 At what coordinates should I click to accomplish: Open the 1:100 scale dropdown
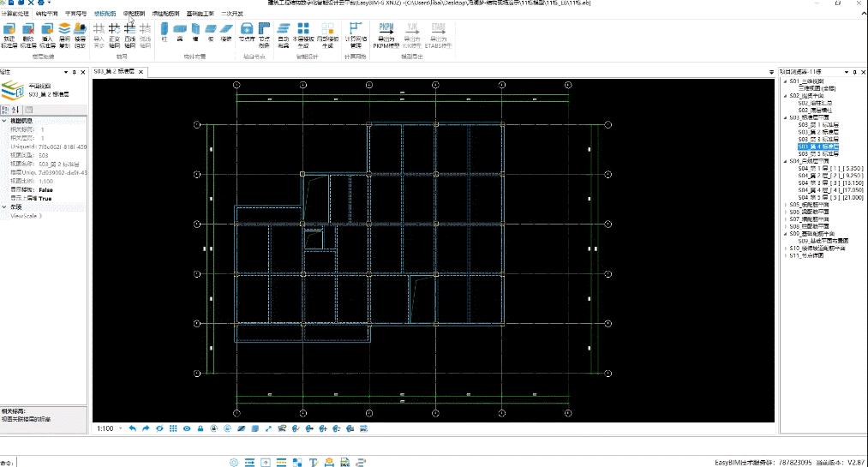[x=121, y=428]
